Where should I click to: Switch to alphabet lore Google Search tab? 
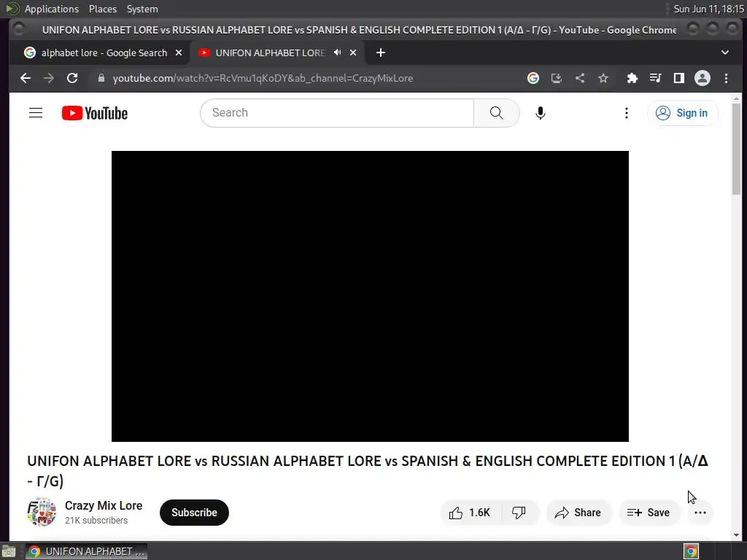point(104,52)
